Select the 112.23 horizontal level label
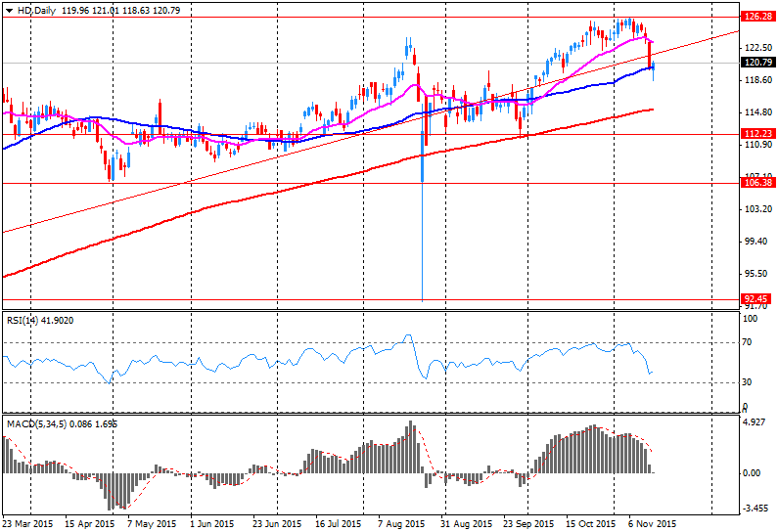This screenshot has width=778, height=532. point(756,134)
